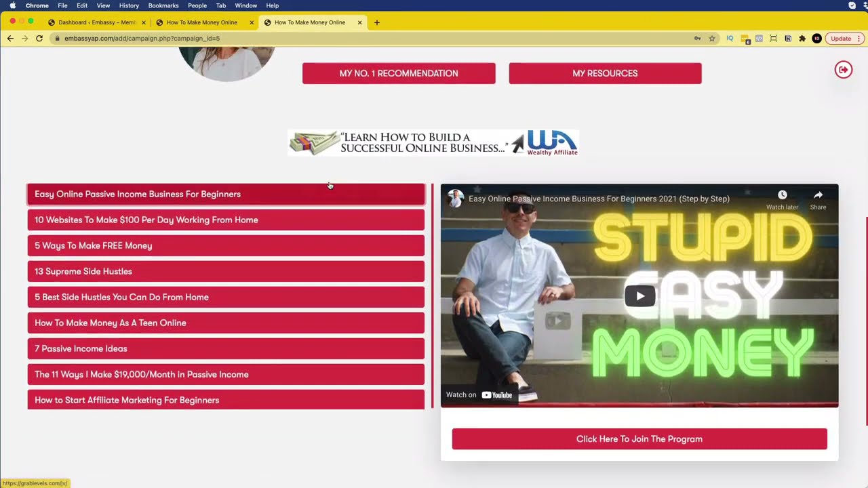Select How To Make Money As A Teen Online
This screenshot has height=488, width=868.
pyautogui.click(x=226, y=323)
